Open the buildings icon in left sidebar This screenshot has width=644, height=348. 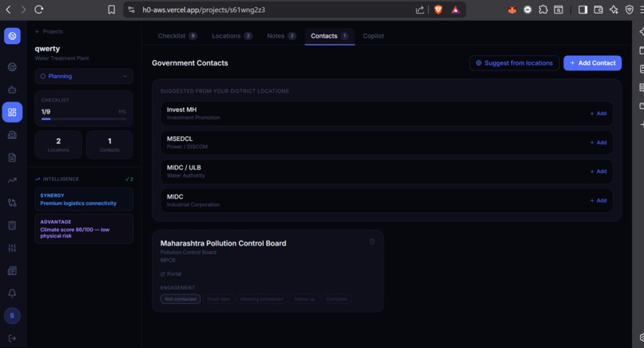[12, 134]
